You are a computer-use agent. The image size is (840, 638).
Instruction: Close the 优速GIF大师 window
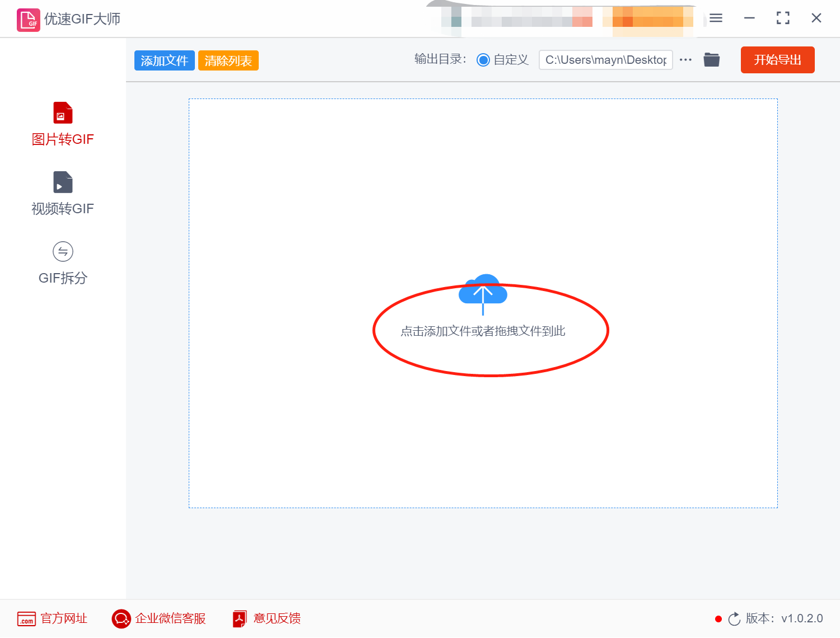(x=816, y=18)
